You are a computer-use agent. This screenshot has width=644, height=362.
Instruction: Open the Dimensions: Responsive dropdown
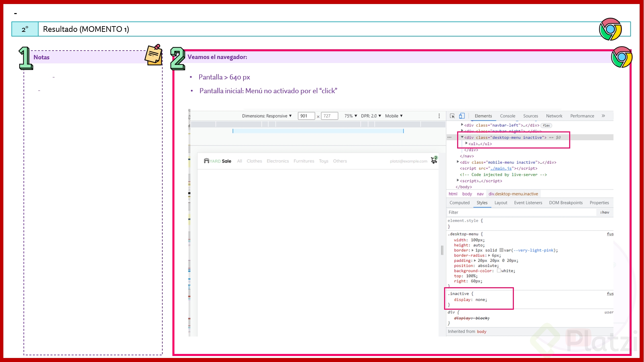click(x=267, y=116)
